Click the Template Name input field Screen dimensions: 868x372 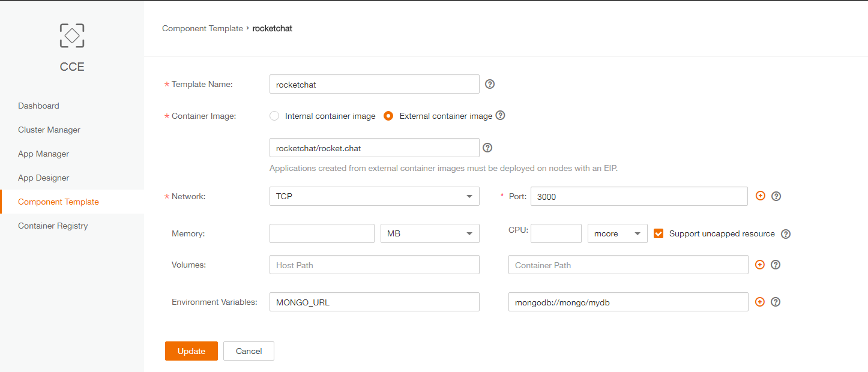tap(375, 84)
